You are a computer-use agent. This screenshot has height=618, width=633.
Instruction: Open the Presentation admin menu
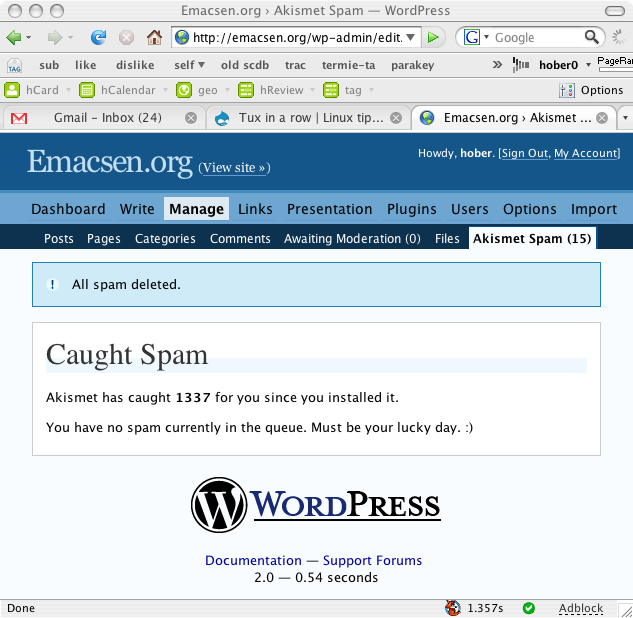[x=329, y=209]
